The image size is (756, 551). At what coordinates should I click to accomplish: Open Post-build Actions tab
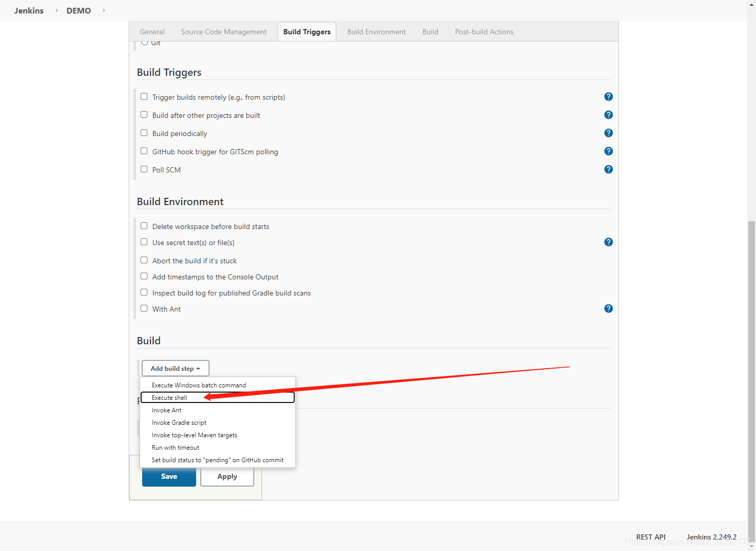(484, 32)
